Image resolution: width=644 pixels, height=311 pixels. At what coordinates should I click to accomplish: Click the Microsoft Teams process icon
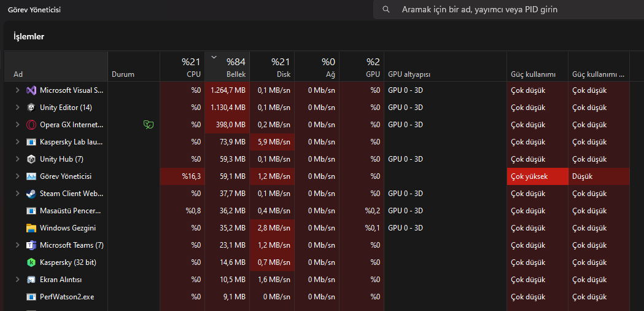coord(31,245)
